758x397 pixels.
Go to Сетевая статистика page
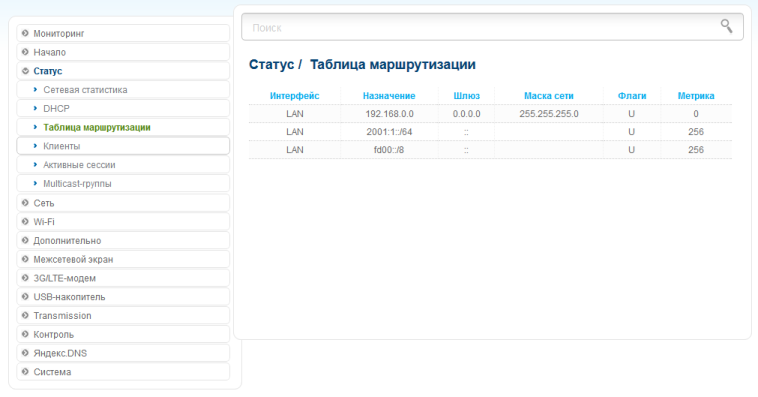tap(123, 90)
